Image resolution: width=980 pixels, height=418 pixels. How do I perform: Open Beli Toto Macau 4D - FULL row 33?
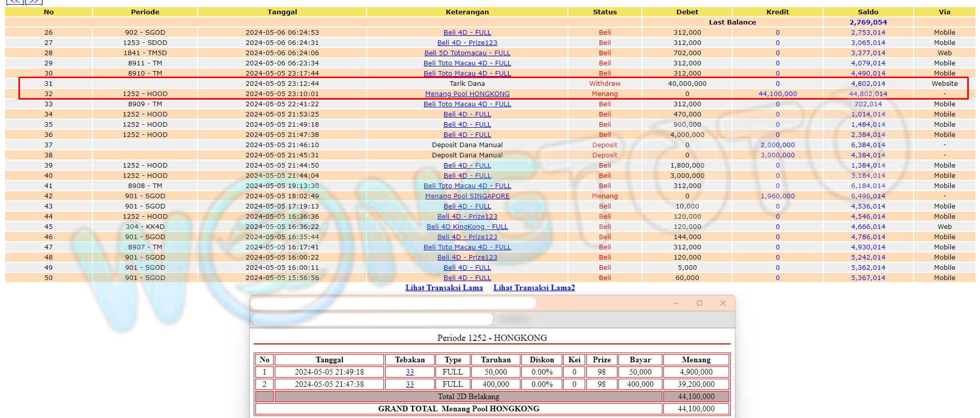(467, 104)
